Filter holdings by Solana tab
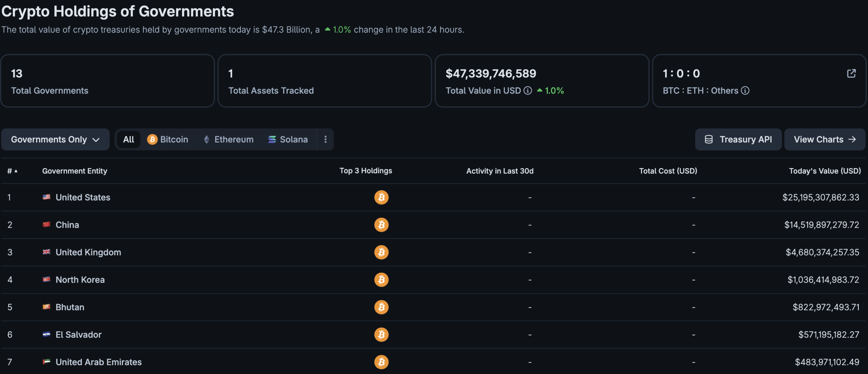 click(288, 139)
